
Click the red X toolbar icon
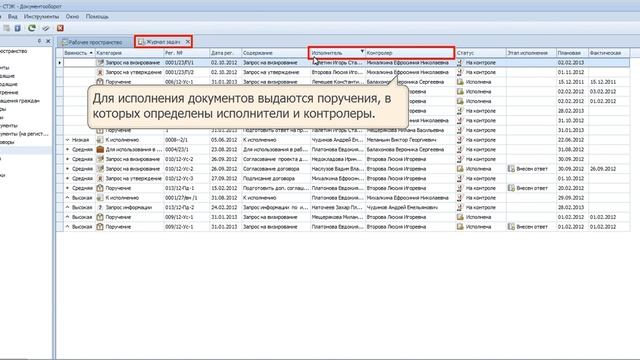click(x=60, y=28)
